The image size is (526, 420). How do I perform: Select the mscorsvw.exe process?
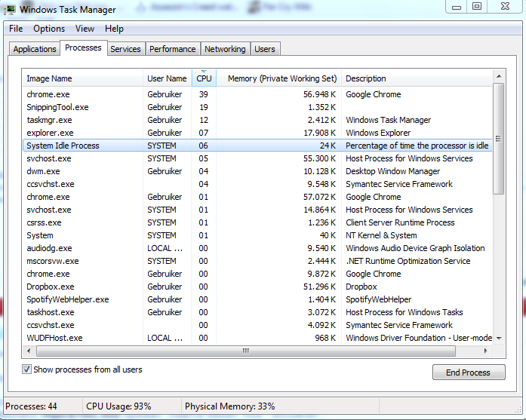point(257,261)
